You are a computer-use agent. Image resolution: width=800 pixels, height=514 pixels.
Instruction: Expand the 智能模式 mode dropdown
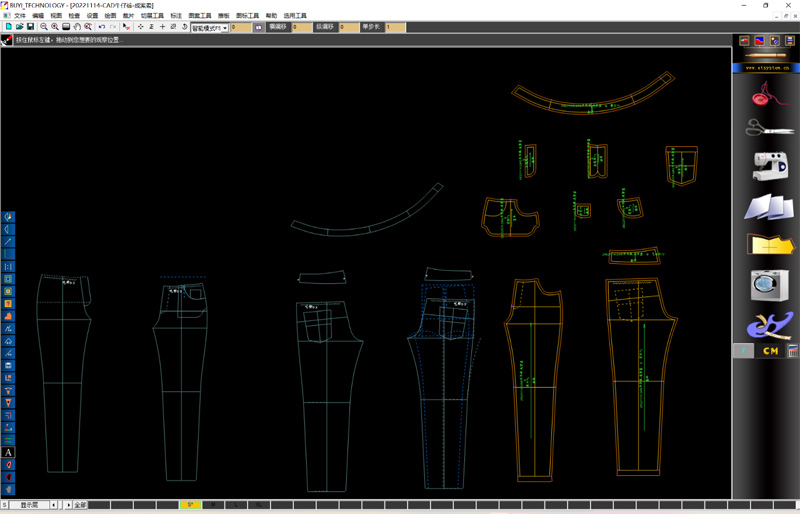(x=225, y=28)
